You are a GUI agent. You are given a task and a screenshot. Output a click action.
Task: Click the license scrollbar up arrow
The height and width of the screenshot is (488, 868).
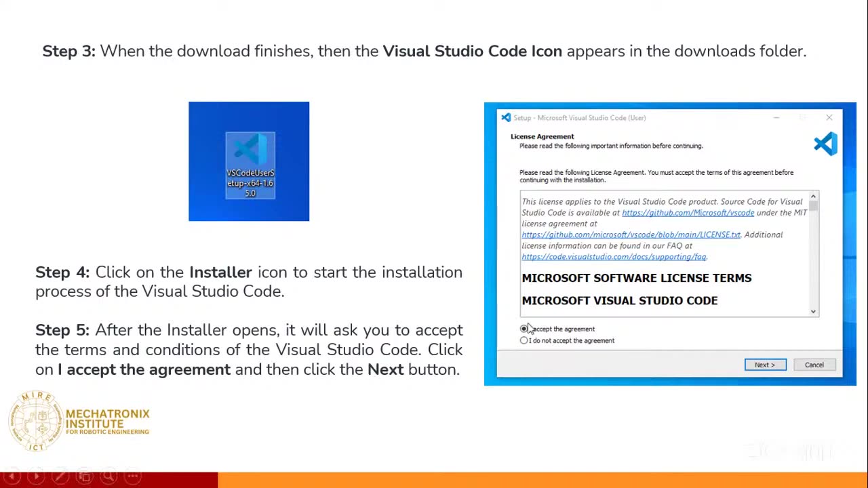813,197
